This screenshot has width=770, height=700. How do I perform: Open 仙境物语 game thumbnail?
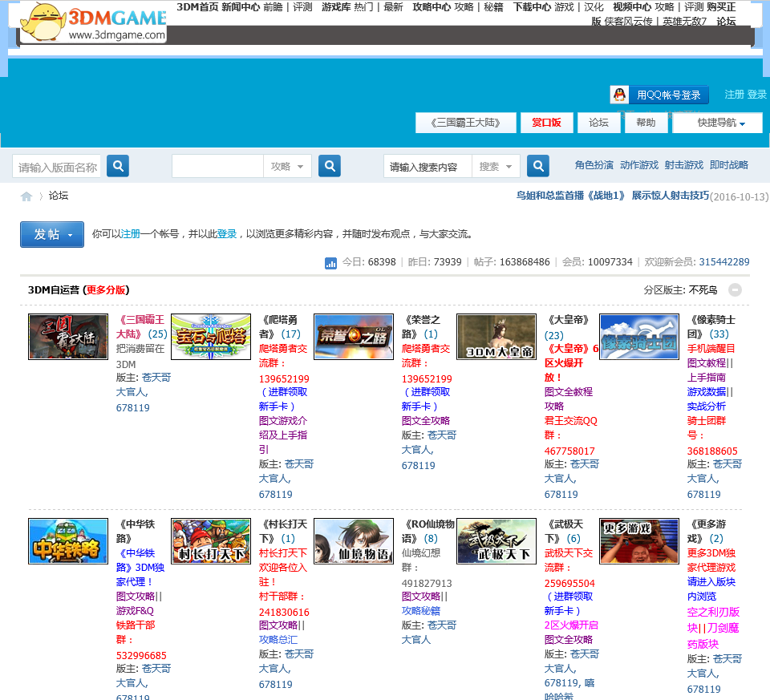(x=354, y=541)
